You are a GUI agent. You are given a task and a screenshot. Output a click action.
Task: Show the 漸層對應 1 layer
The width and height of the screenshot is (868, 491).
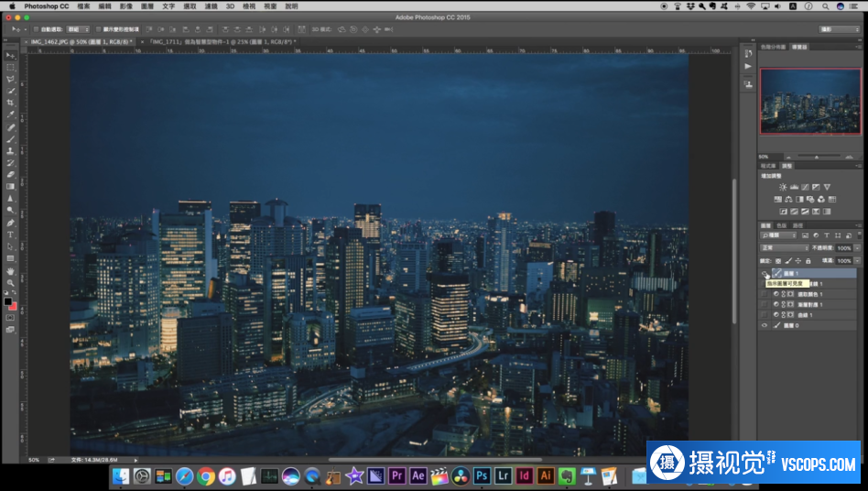click(x=765, y=304)
